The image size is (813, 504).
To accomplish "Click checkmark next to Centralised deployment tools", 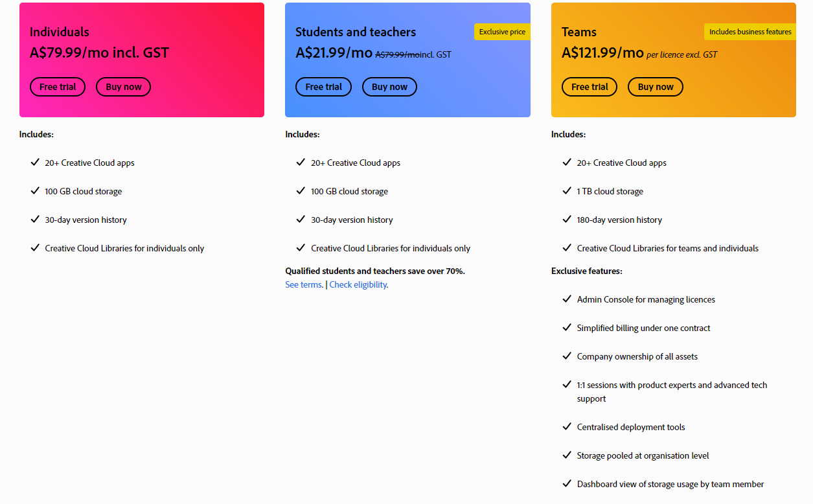I will (x=567, y=426).
